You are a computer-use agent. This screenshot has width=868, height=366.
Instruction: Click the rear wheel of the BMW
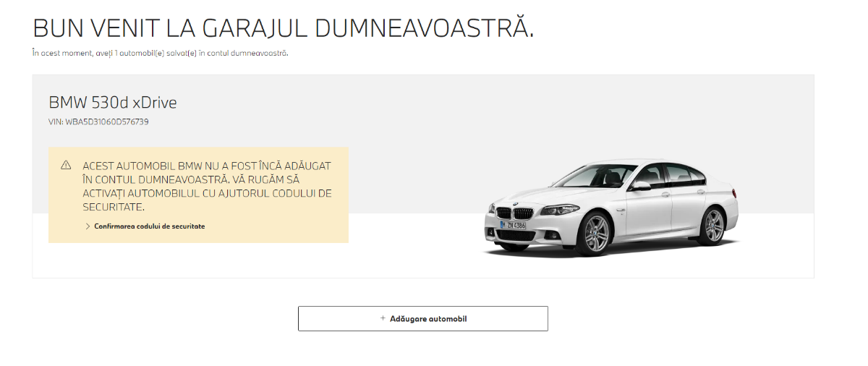coord(714,225)
